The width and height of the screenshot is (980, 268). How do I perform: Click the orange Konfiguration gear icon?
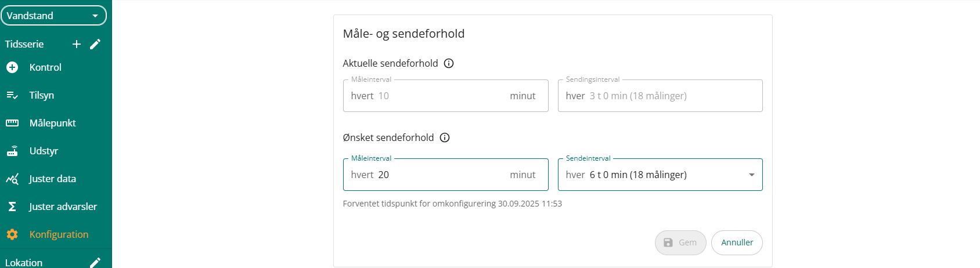click(x=12, y=234)
